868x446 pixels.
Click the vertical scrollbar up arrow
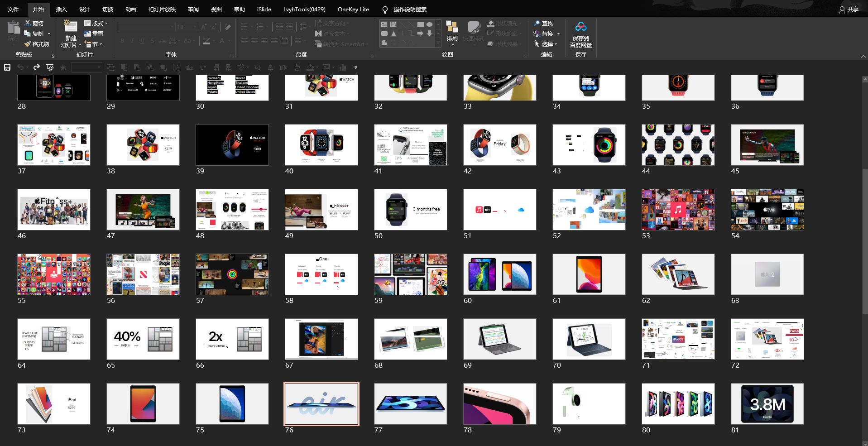pos(865,79)
